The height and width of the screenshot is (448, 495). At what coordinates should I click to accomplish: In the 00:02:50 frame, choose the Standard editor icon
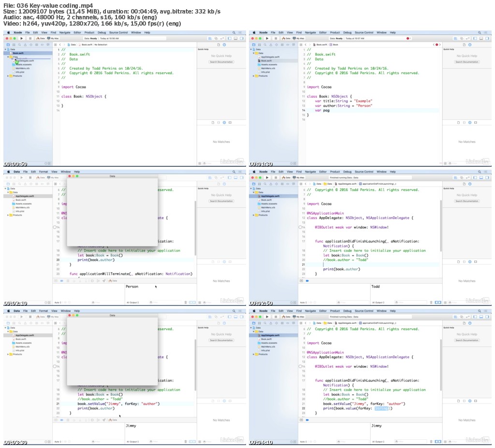point(455,178)
